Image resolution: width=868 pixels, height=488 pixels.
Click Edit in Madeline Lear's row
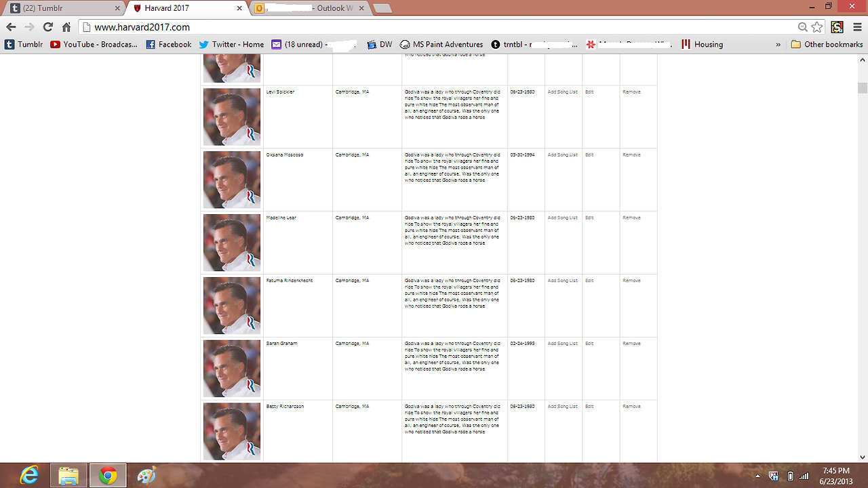click(589, 218)
